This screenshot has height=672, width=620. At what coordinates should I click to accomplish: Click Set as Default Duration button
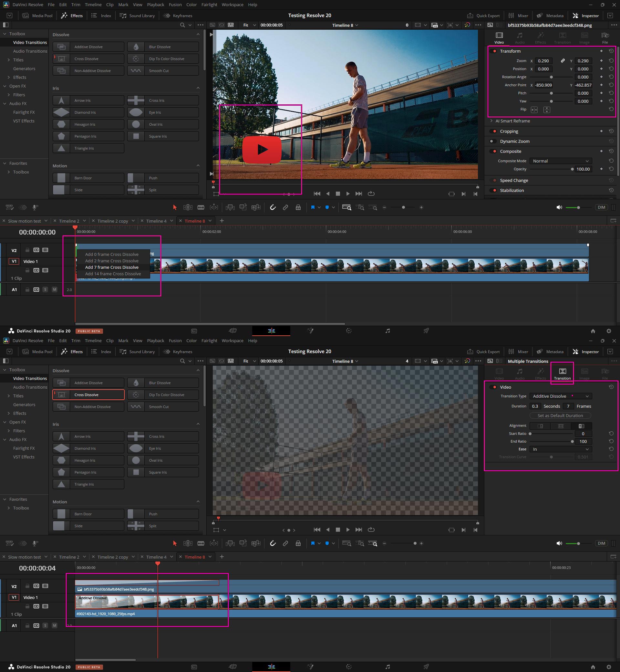pos(560,415)
